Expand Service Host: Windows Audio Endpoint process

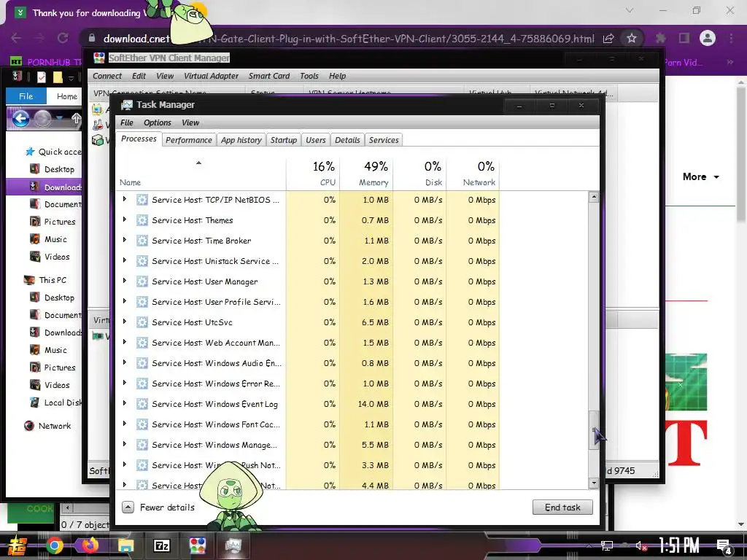tap(125, 362)
